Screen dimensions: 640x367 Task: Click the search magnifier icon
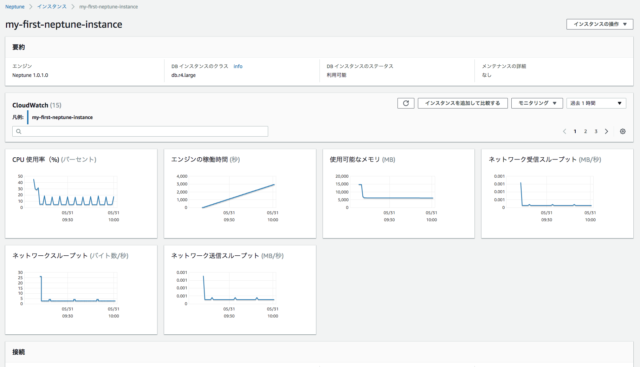(19, 131)
